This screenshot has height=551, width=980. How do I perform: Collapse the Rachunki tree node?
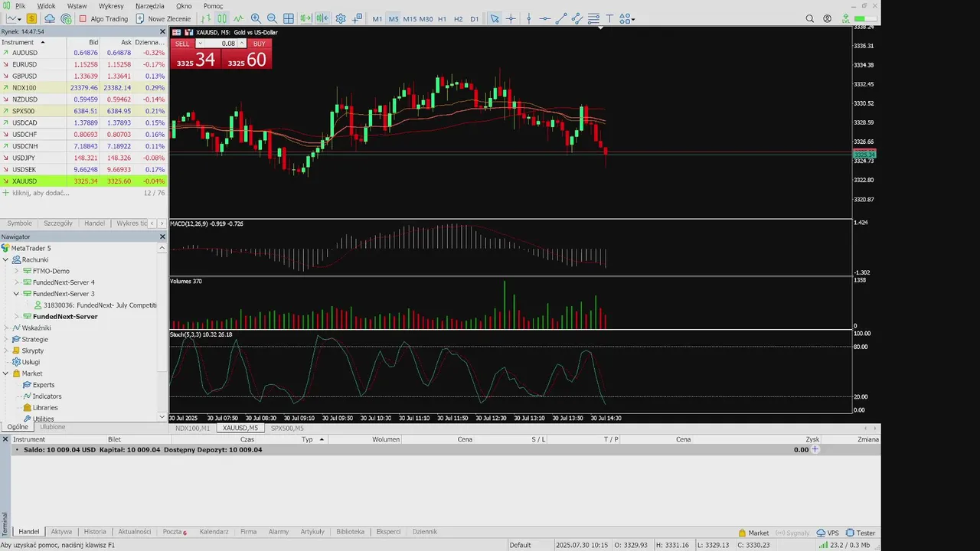pos(6,259)
